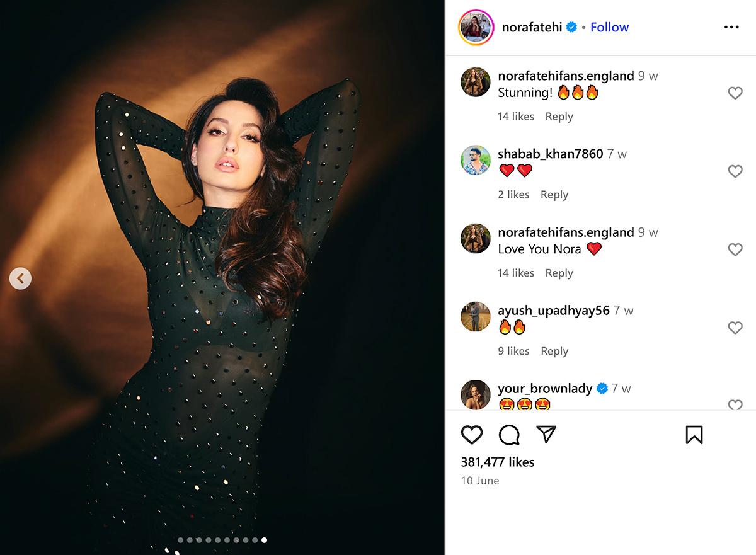Like ayush_upadhyay56's fire emoji comment
The height and width of the screenshot is (555, 756).
(x=735, y=328)
